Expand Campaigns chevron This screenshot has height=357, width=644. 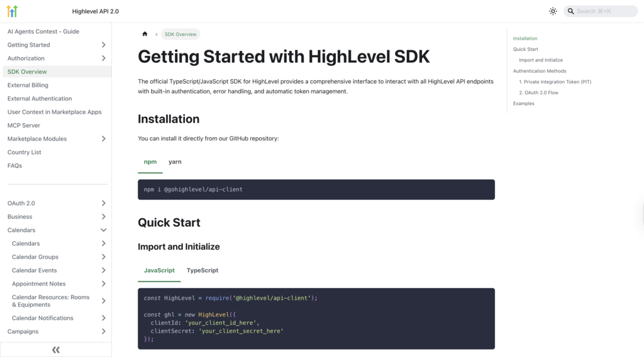point(104,332)
